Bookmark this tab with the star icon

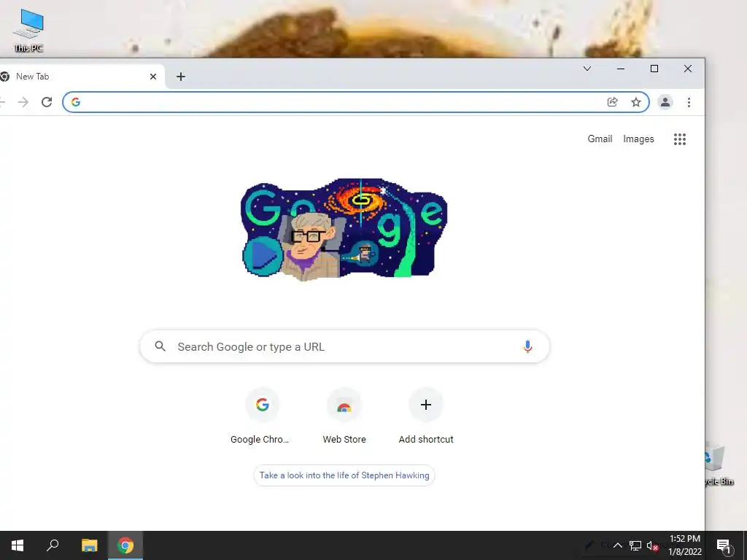tap(636, 102)
